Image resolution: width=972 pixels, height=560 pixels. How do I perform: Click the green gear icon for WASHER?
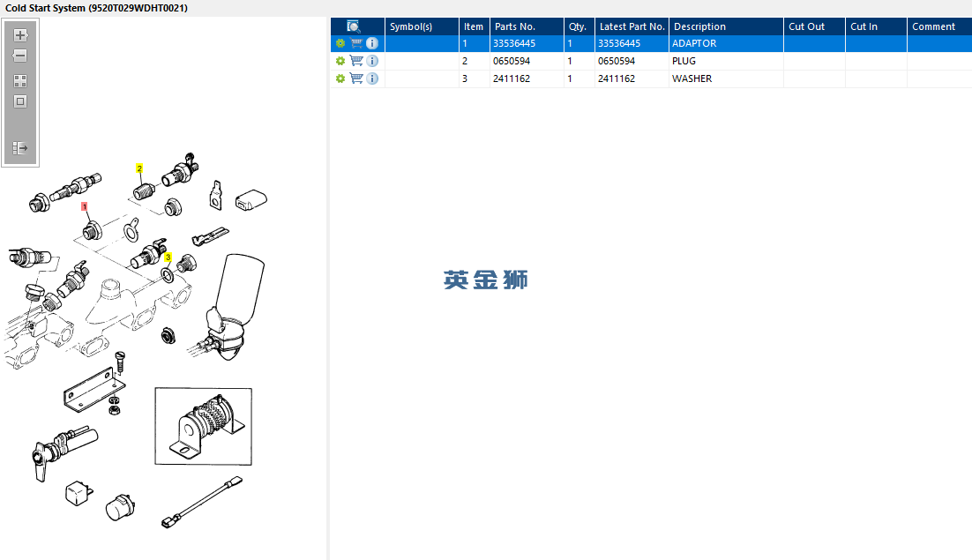340,78
